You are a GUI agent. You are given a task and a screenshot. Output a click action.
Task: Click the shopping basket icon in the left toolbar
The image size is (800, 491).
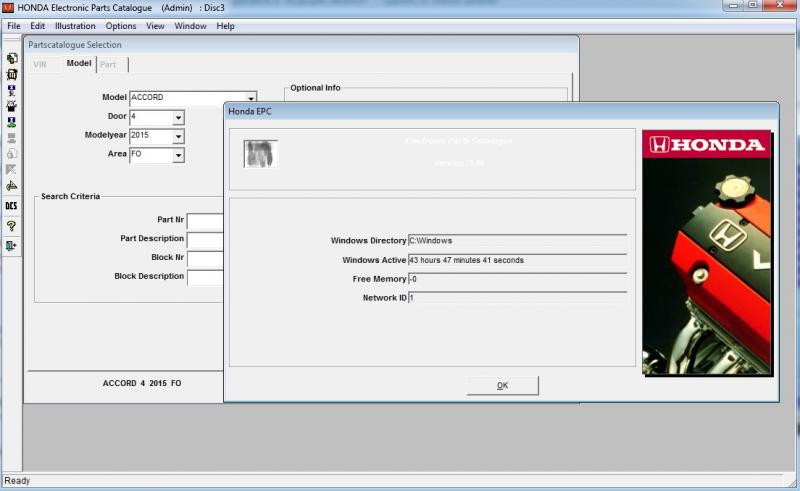(11, 75)
